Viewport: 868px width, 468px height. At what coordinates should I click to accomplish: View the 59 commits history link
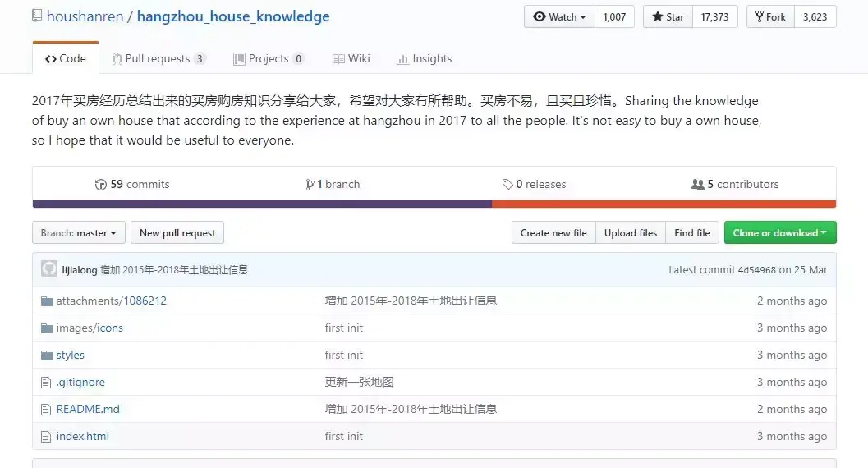pyautogui.click(x=132, y=184)
